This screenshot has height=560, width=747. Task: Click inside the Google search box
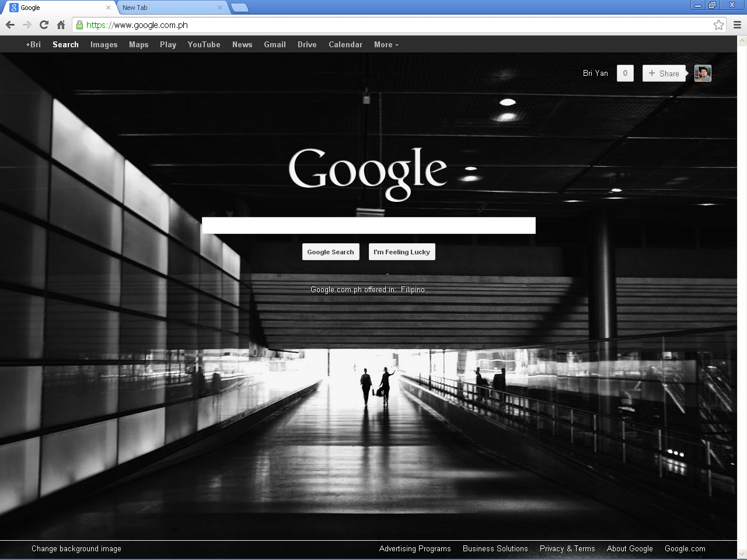[x=369, y=225]
